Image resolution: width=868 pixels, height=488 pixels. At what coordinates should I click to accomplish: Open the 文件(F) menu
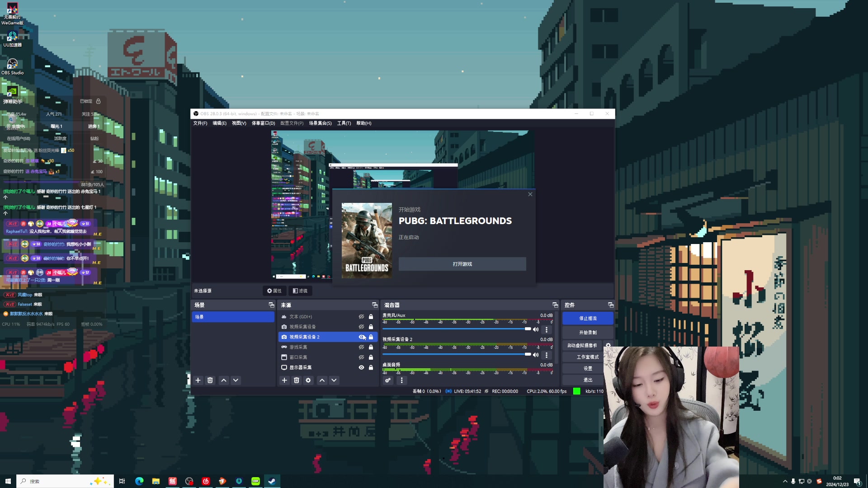pos(200,123)
